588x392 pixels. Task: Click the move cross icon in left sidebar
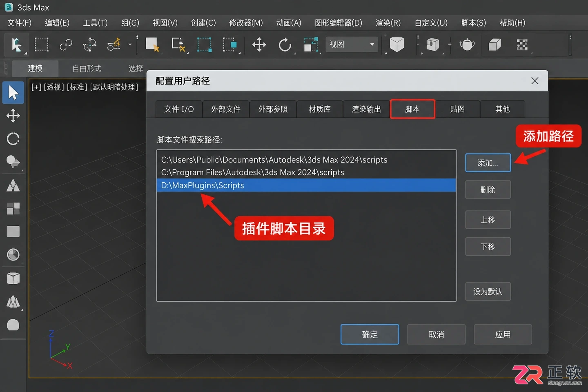[x=13, y=116]
